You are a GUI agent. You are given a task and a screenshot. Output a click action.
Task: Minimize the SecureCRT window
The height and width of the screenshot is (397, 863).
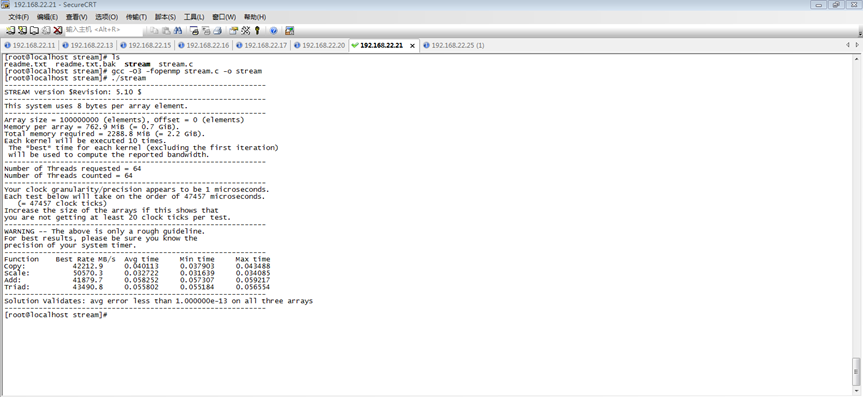click(818, 4)
